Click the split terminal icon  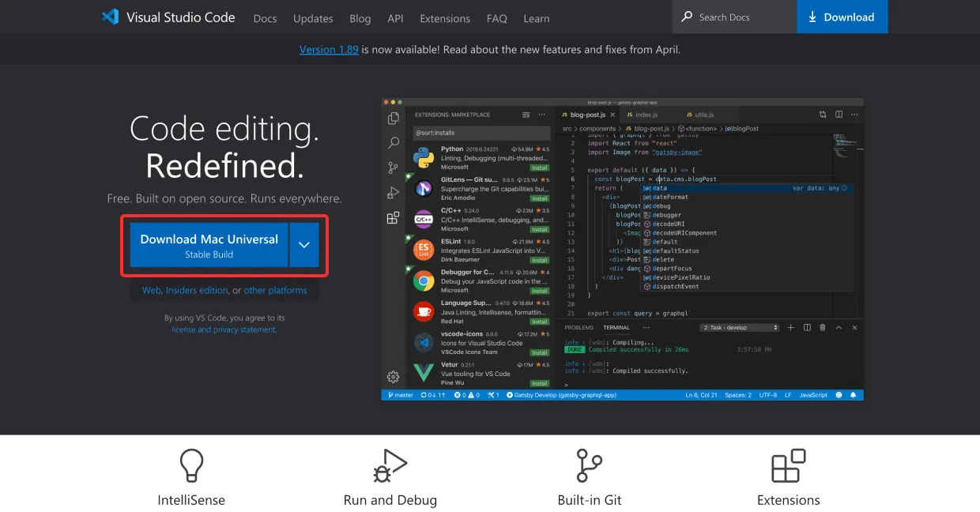[807, 327]
